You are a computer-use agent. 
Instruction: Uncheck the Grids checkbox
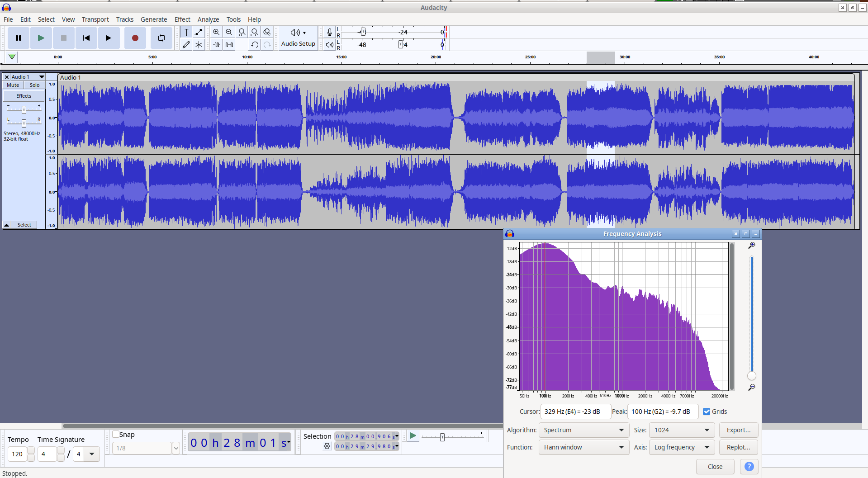click(x=707, y=412)
